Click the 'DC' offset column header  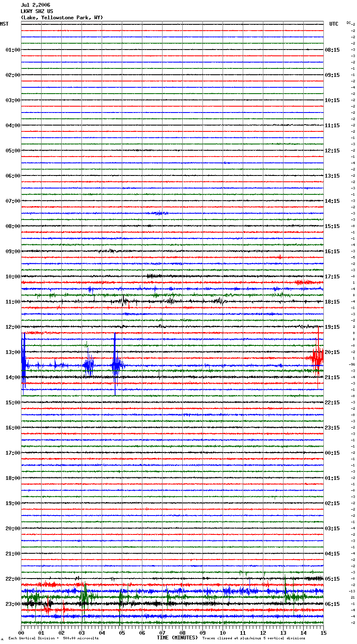tap(349, 23)
